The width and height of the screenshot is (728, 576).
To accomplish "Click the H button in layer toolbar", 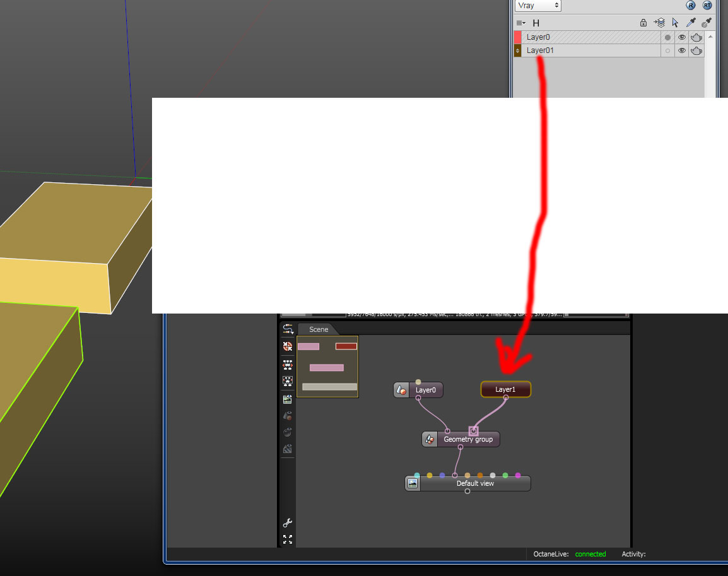I will (536, 23).
